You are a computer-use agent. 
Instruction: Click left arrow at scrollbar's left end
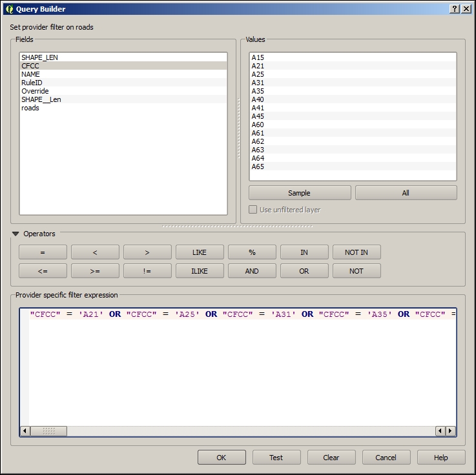(x=25, y=430)
